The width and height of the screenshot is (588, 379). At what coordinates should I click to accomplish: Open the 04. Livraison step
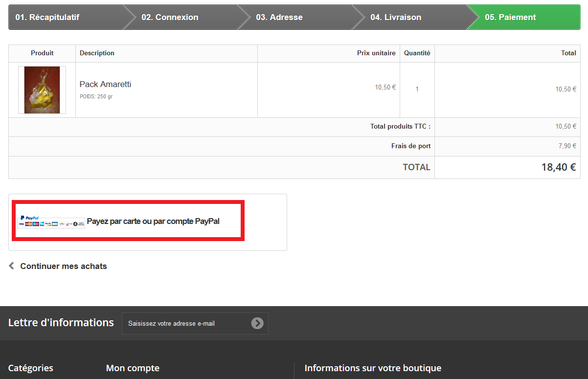tap(396, 17)
